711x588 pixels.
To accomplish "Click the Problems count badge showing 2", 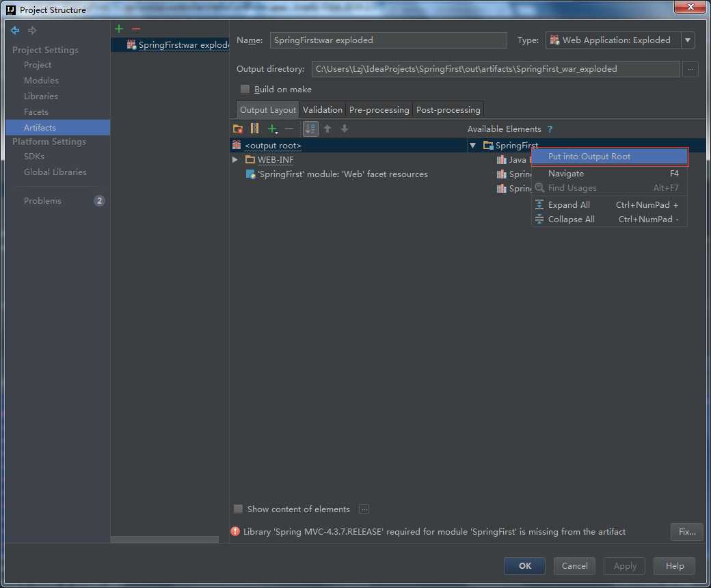I will pos(99,200).
